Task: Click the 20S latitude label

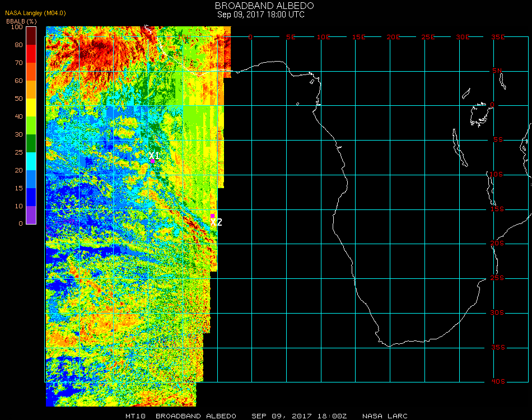Action: (x=497, y=244)
